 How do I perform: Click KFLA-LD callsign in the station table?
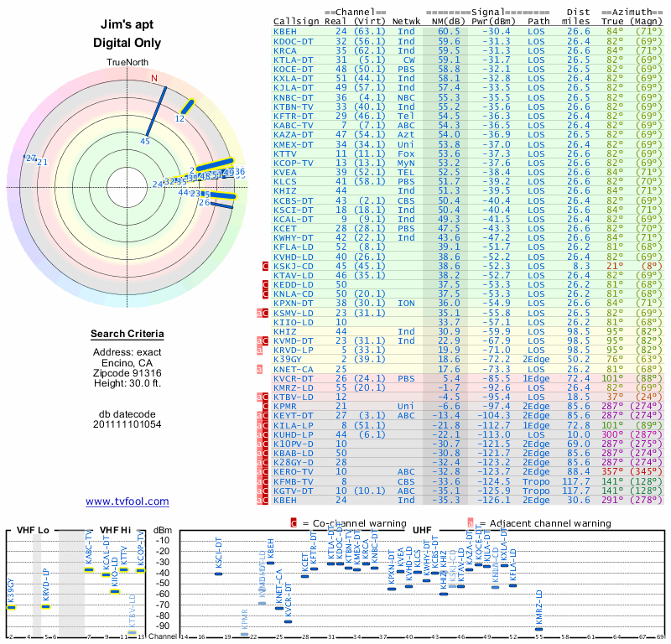click(x=293, y=247)
